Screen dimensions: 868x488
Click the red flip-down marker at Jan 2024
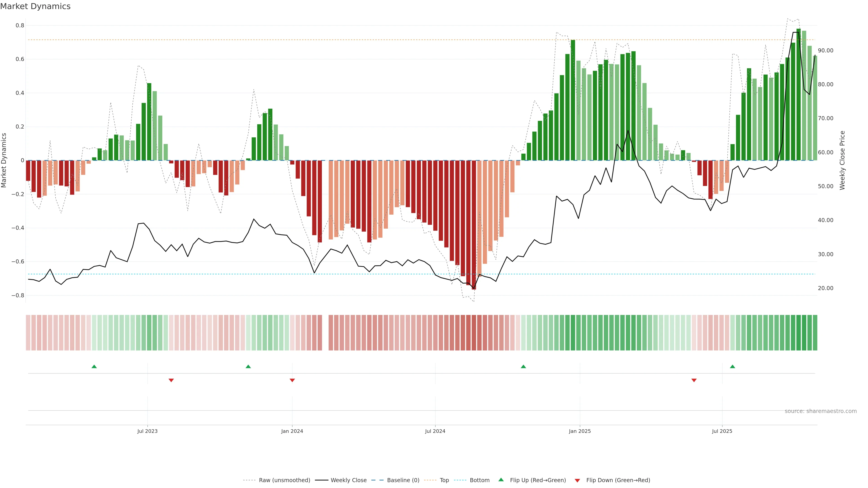click(x=292, y=380)
